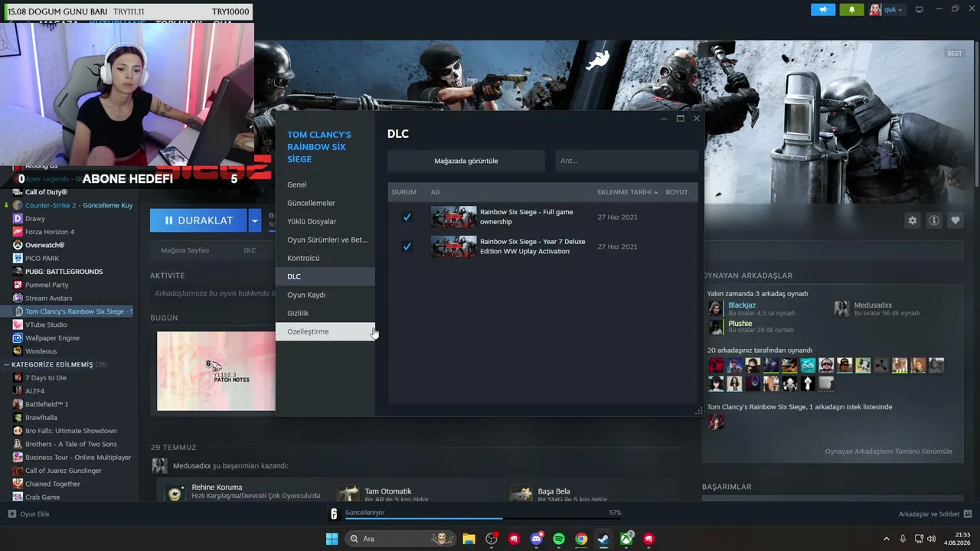Open Arkadaşlar ve Sohbet

[936, 514]
